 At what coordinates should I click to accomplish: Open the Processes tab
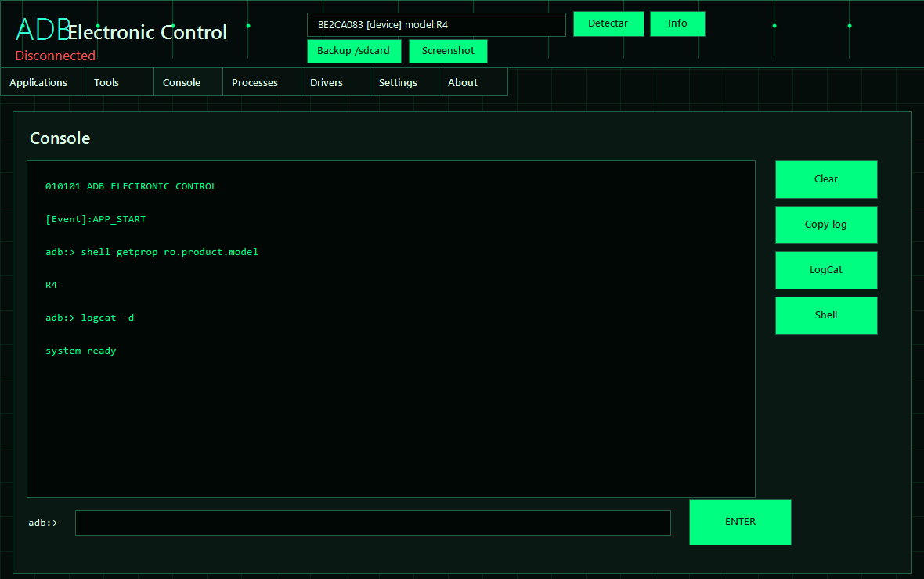pos(262,82)
